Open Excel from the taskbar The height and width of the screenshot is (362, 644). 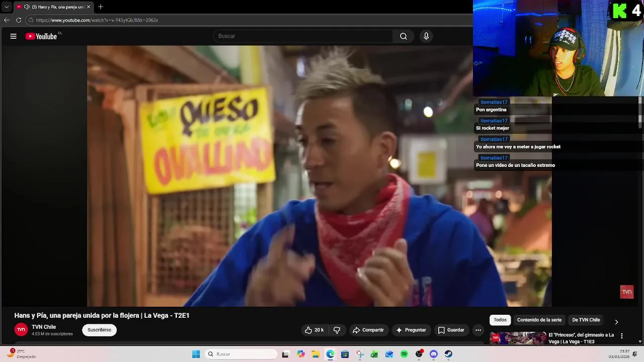click(374, 354)
